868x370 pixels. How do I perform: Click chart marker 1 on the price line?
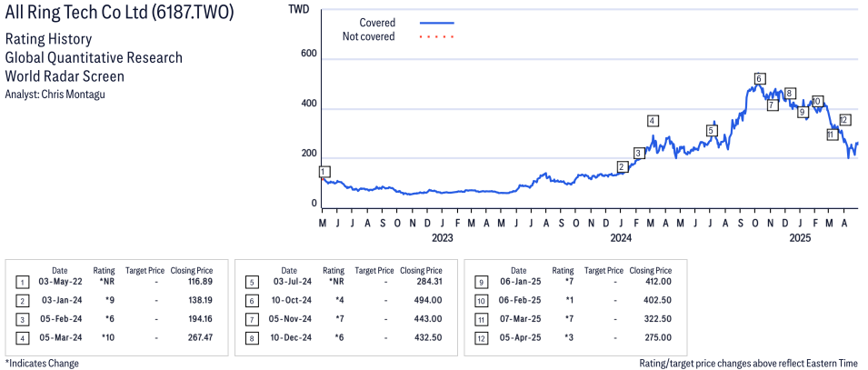click(324, 172)
